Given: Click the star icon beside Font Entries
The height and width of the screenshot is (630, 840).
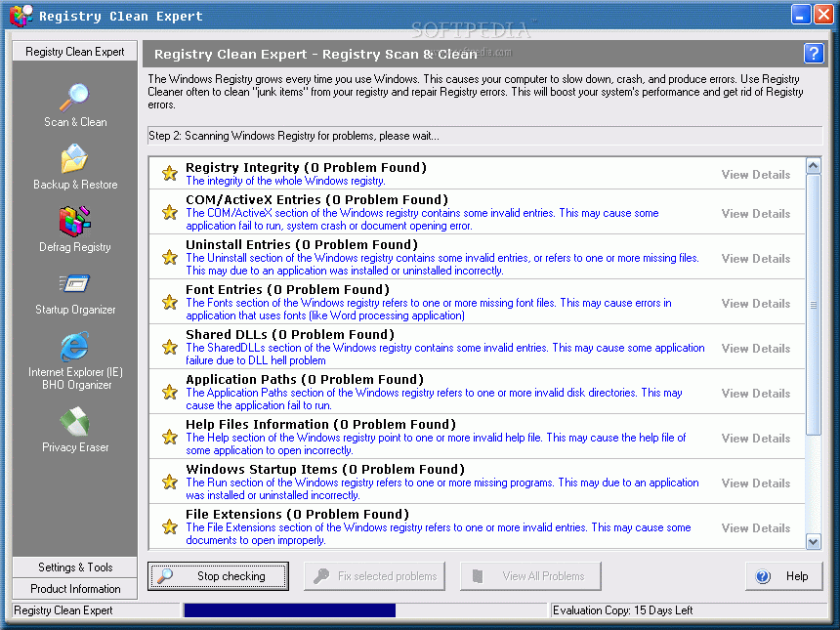Looking at the screenshot, I should [170, 302].
